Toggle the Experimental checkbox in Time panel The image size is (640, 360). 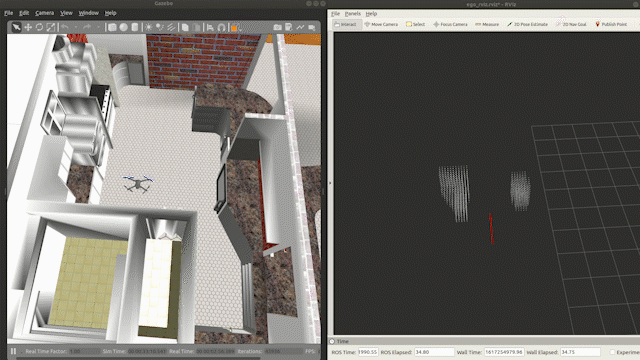pos(612,352)
